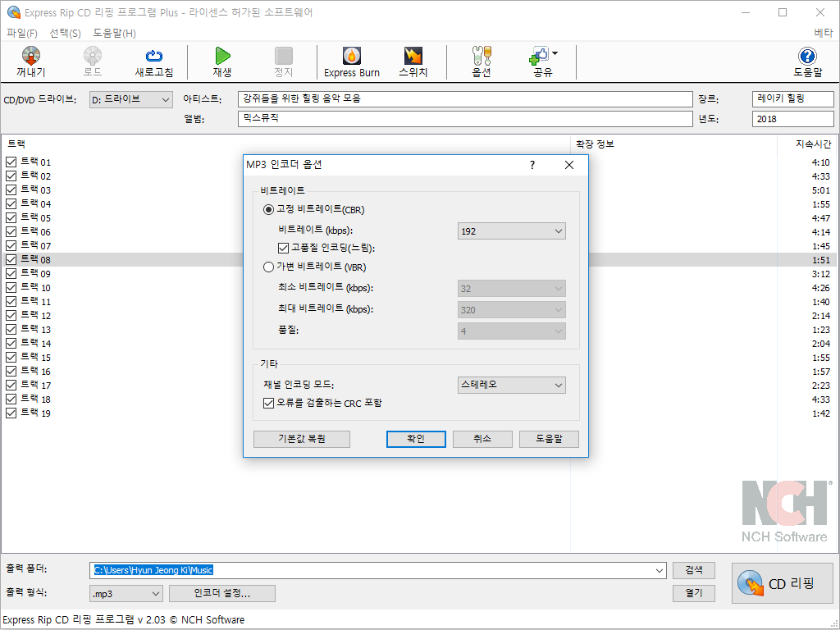Click the 인코더 설정... button
840x630 pixels.
[x=221, y=594]
